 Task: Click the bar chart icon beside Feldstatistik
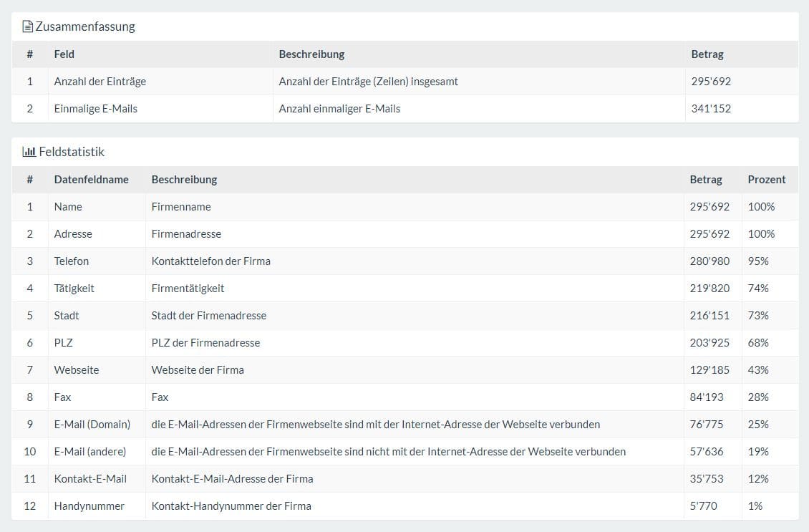[29, 152]
